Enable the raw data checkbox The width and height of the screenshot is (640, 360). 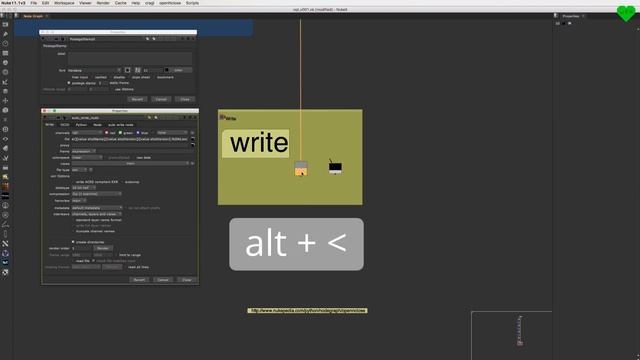[134, 158]
